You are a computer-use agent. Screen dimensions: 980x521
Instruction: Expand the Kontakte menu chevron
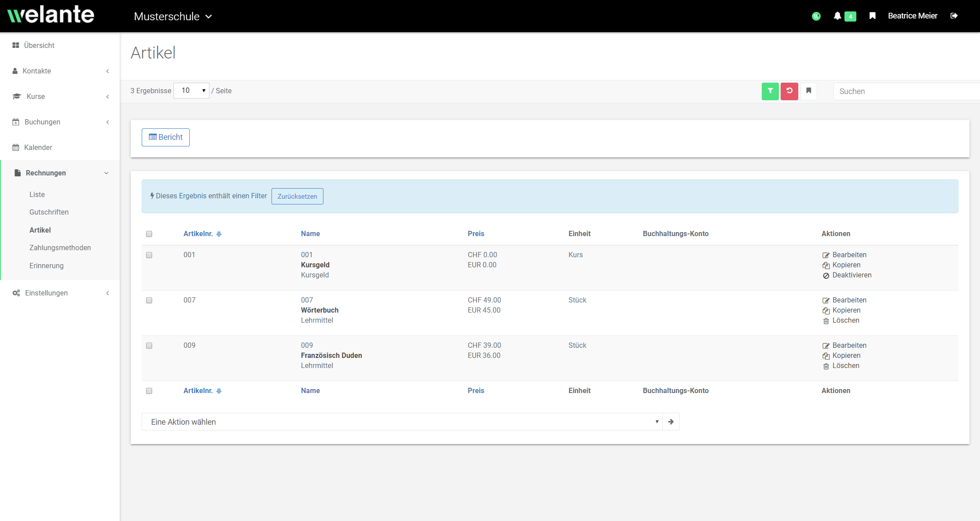pos(107,71)
